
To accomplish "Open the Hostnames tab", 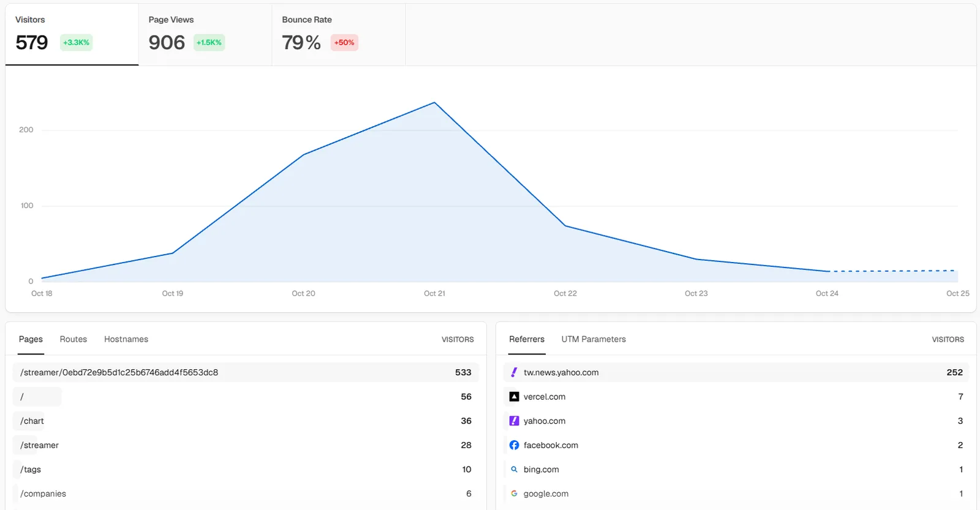I will click(x=126, y=339).
